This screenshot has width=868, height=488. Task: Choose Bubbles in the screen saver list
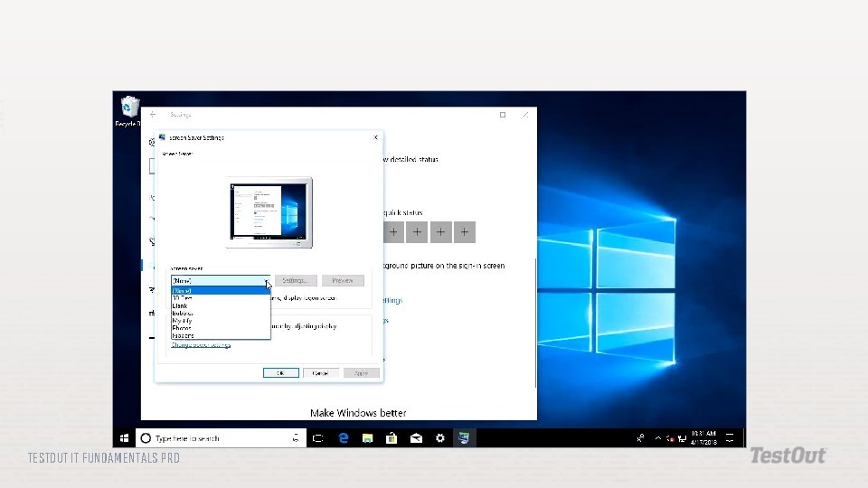point(221,314)
